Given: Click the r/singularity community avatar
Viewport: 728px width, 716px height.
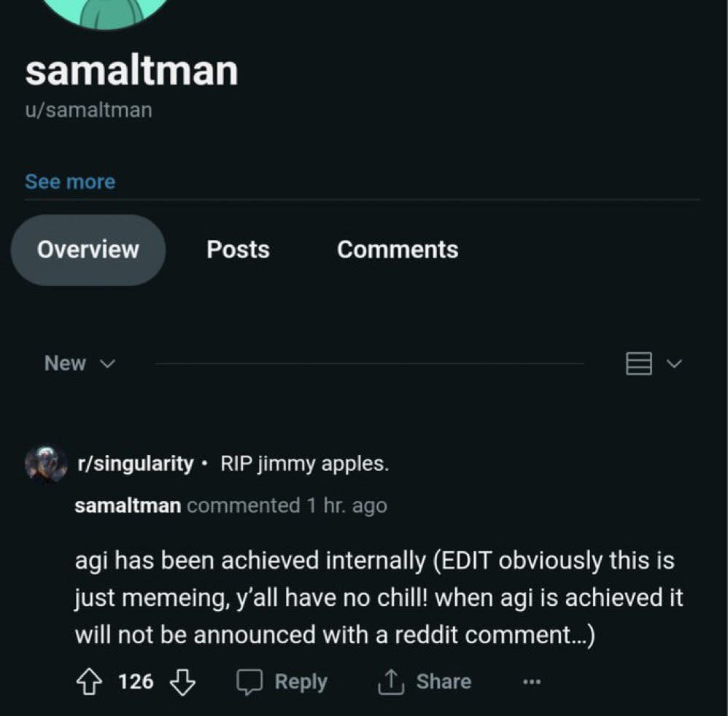Looking at the screenshot, I should [46, 464].
